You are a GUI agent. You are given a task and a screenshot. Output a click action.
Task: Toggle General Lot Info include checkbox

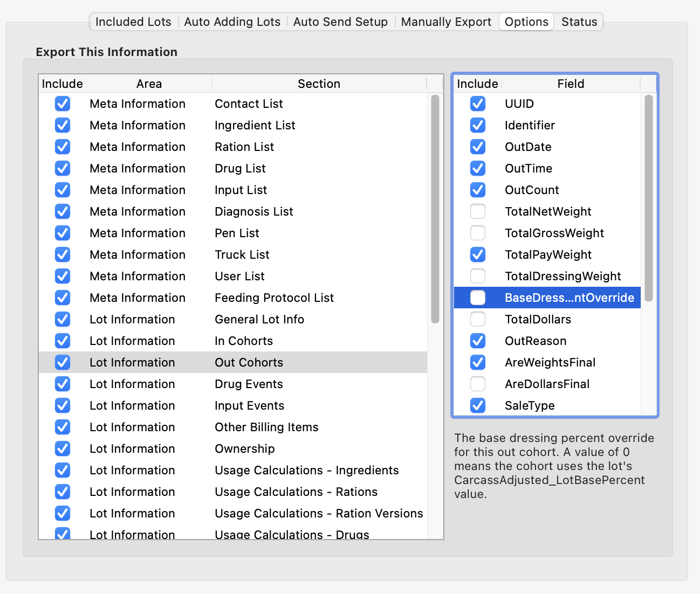[x=63, y=319]
